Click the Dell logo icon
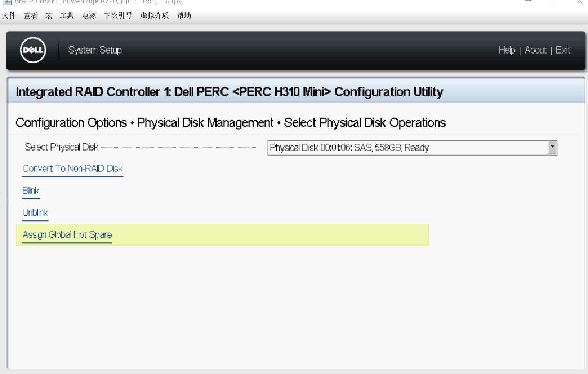 (33, 50)
